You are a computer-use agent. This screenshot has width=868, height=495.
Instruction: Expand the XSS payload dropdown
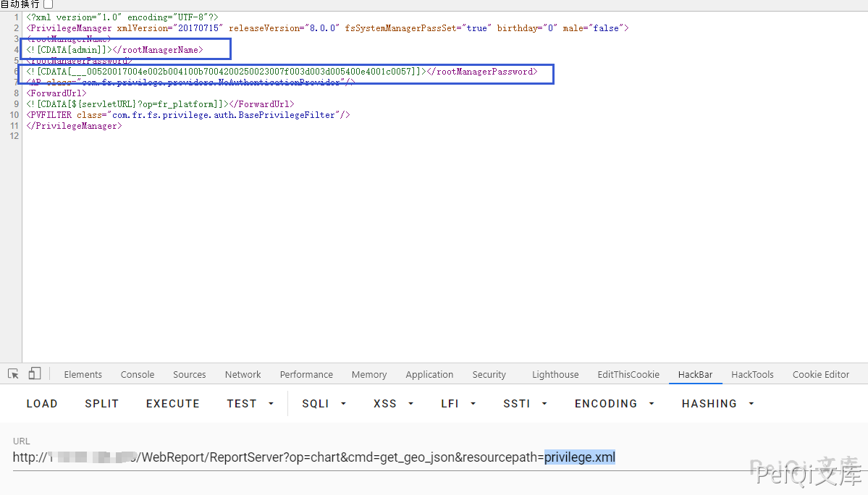[393, 404]
